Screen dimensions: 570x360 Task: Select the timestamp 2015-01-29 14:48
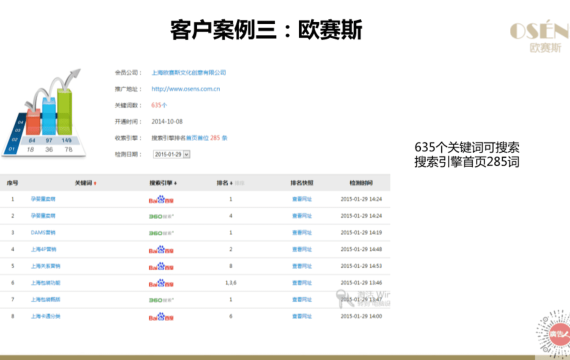pos(361,249)
